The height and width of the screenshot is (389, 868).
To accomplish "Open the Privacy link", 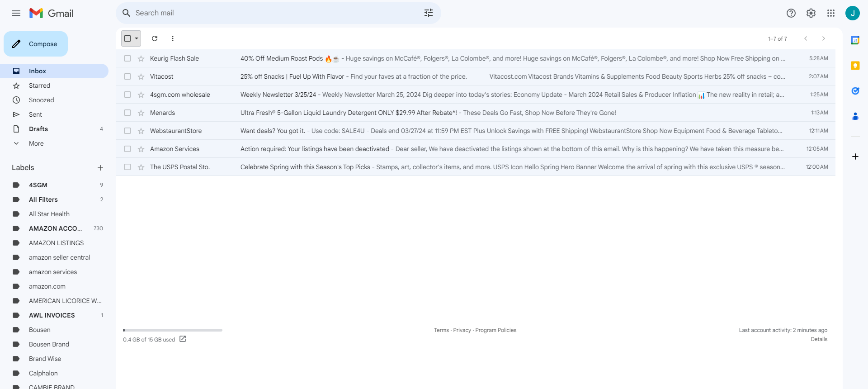I will [462, 330].
